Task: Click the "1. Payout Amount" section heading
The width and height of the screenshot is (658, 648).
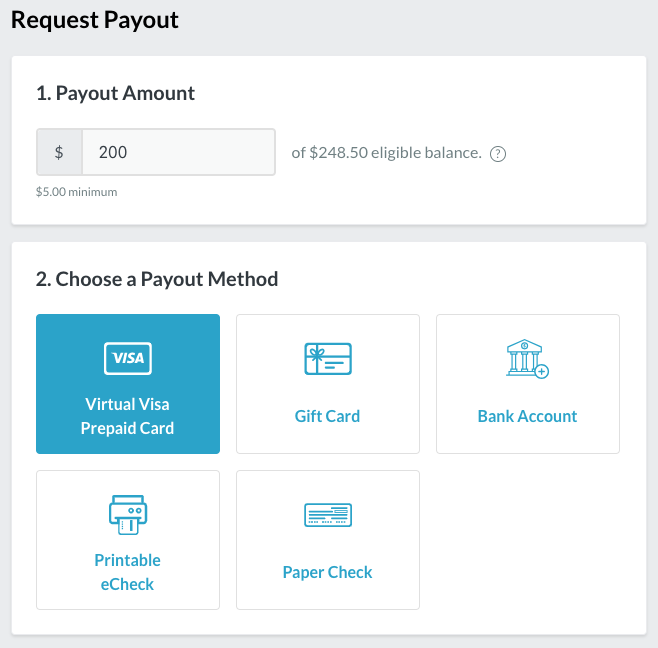Action: 116,93
